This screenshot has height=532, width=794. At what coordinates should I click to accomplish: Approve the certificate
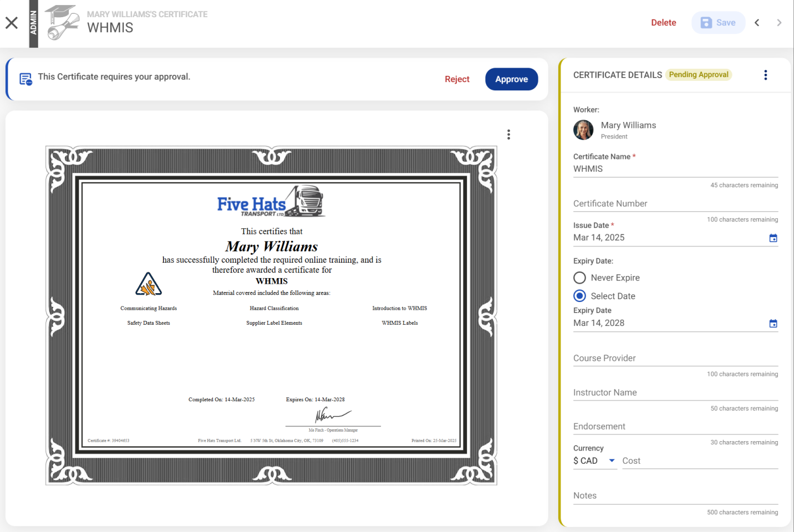pos(511,79)
